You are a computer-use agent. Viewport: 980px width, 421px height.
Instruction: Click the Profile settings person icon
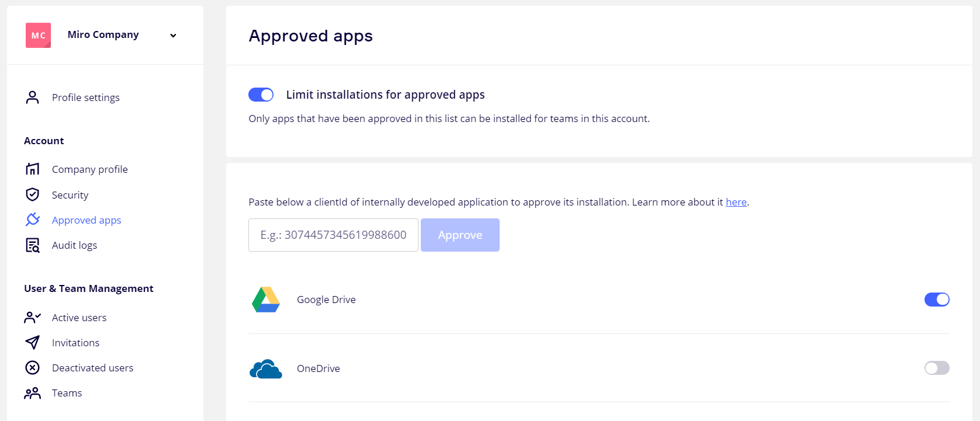click(x=33, y=98)
